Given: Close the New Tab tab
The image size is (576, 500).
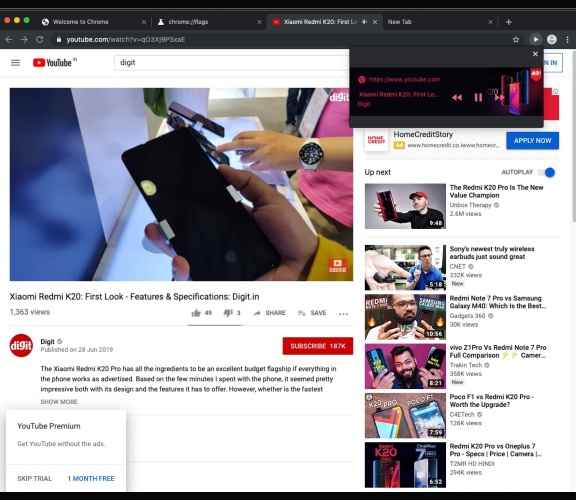Looking at the screenshot, I should click(490, 22).
